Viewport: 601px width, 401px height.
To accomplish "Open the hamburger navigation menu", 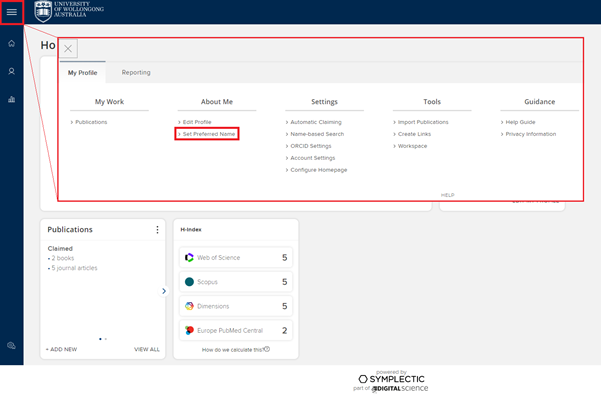I will coord(12,12).
